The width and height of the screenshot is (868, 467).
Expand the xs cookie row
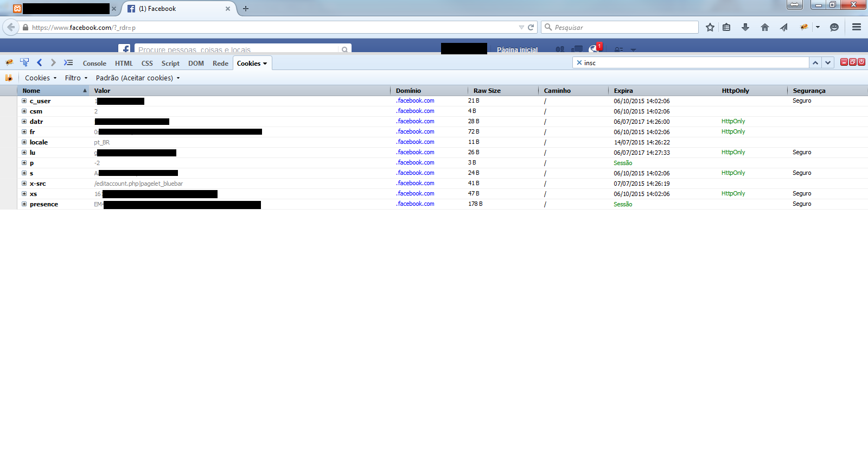pos(24,194)
